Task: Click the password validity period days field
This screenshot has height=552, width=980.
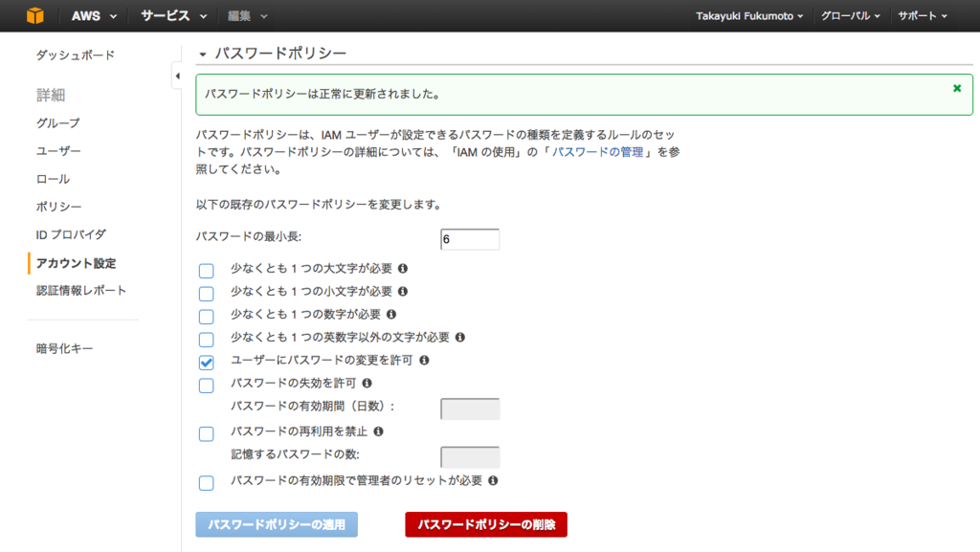Action: click(x=470, y=409)
